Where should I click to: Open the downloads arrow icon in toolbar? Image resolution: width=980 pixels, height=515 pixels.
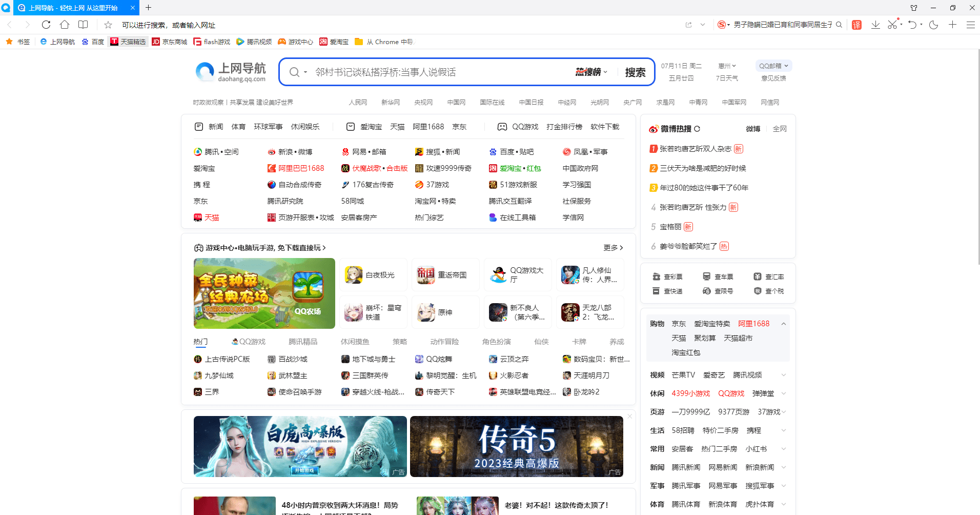pyautogui.click(x=875, y=25)
